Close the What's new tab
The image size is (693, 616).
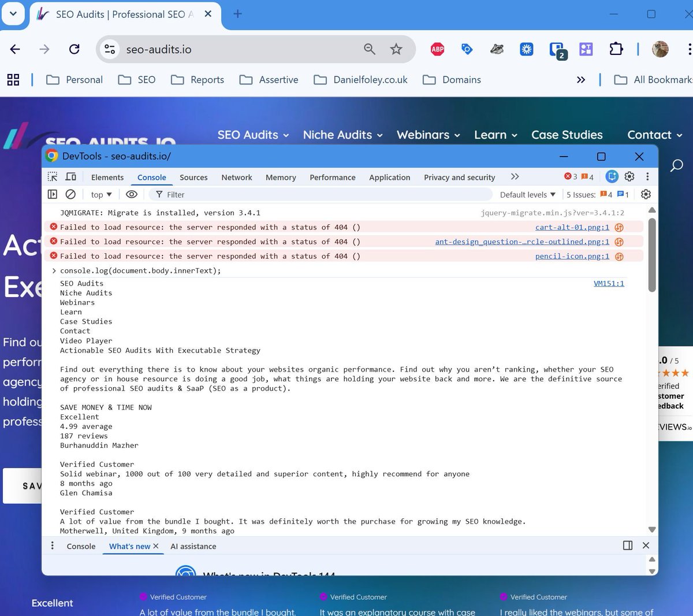pyautogui.click(x=156, y=546)
